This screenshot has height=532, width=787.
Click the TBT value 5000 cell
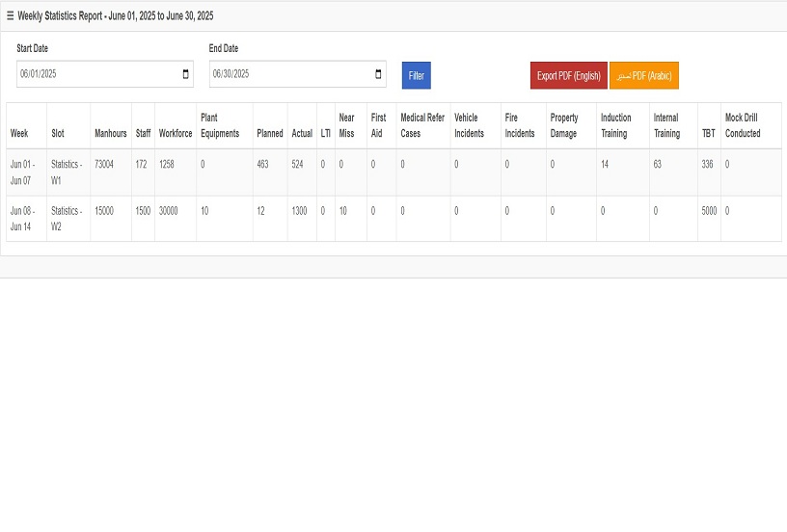pos(709,210)
